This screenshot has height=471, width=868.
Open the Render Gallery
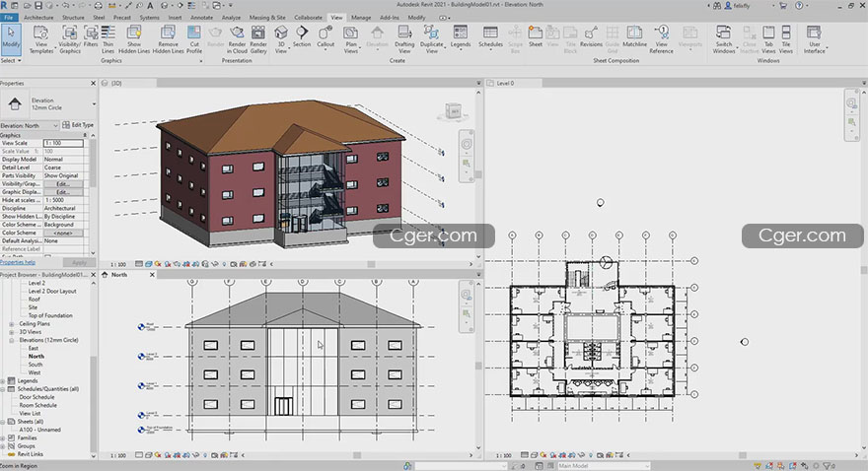click(x=258, y=39)
